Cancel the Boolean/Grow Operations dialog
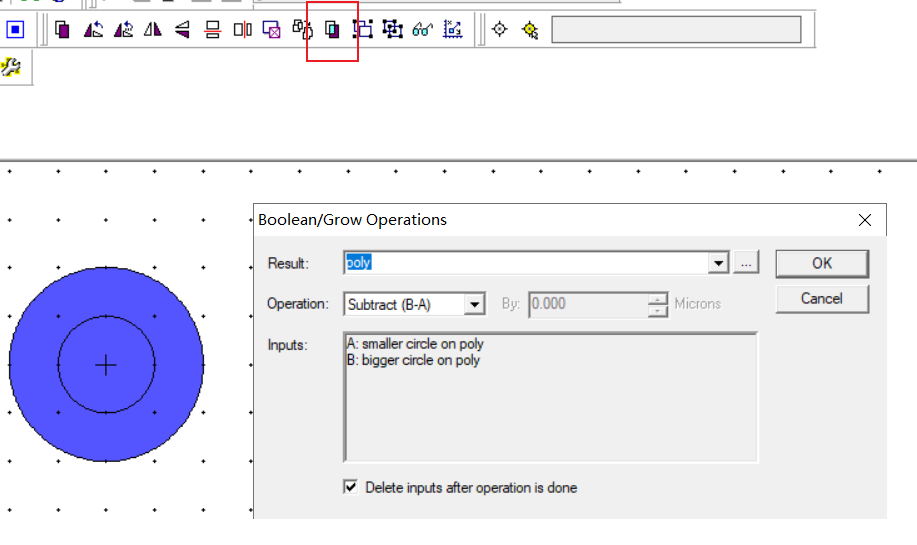This screenshot has height=545, width=917. (x=822, y=299)
